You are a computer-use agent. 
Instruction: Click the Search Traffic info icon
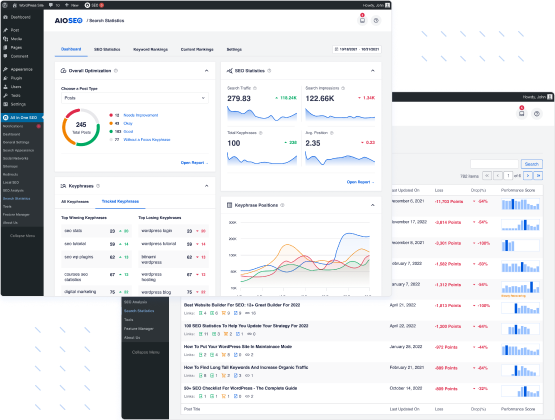pos(255,88)
